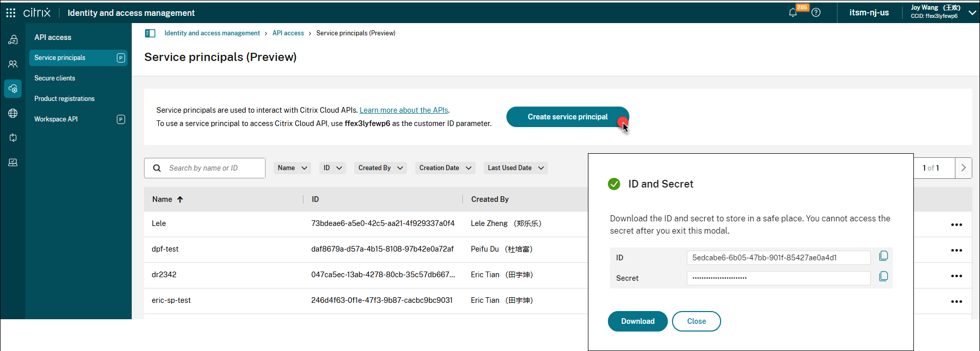
Task: Select Service principals in the API access menu
Action: (78, 58)
